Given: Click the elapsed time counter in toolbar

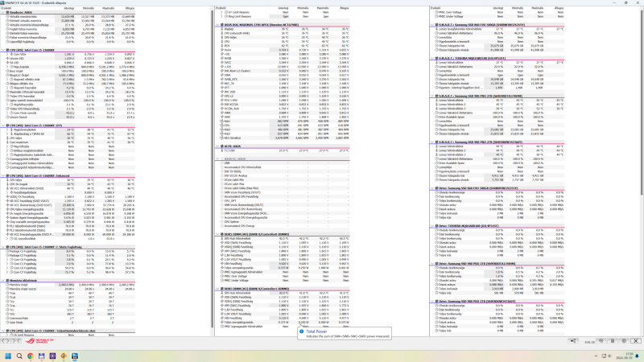Looking at the screenshot, I should click(589, 341).
